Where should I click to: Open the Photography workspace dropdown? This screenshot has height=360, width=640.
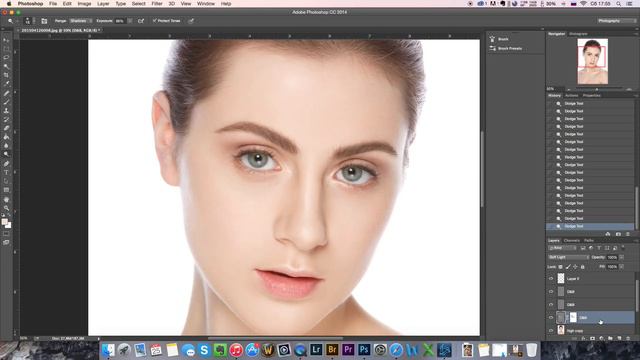[616, 21]
